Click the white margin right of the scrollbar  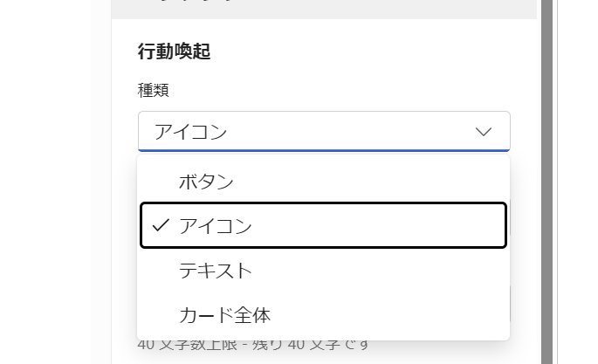[x=578, y=175]
